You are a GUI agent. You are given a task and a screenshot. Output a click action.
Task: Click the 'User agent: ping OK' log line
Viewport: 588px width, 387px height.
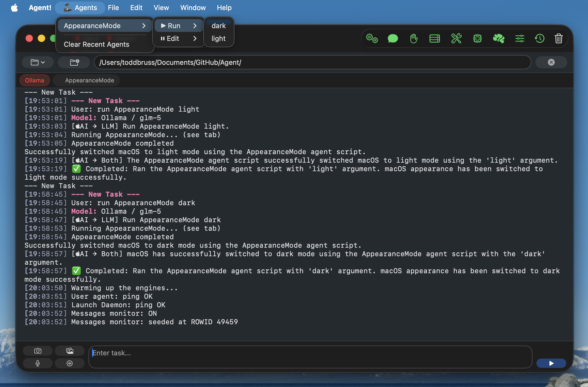tap(89, 296)
